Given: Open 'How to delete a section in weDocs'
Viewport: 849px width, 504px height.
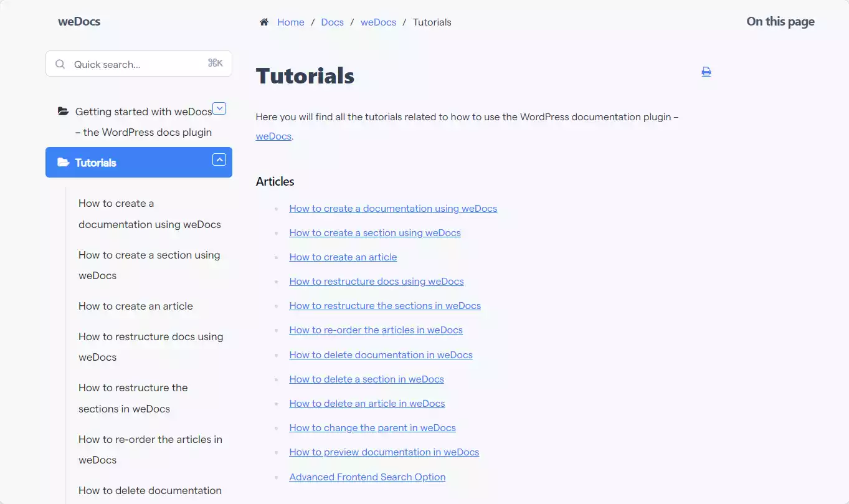Looking at the screenshot, I should coord(366,379).
